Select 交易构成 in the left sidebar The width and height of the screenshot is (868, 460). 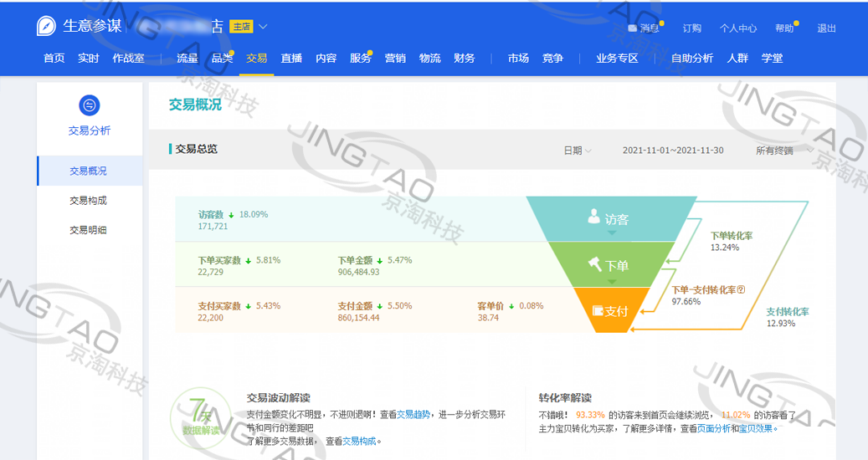tap(88, 201)
